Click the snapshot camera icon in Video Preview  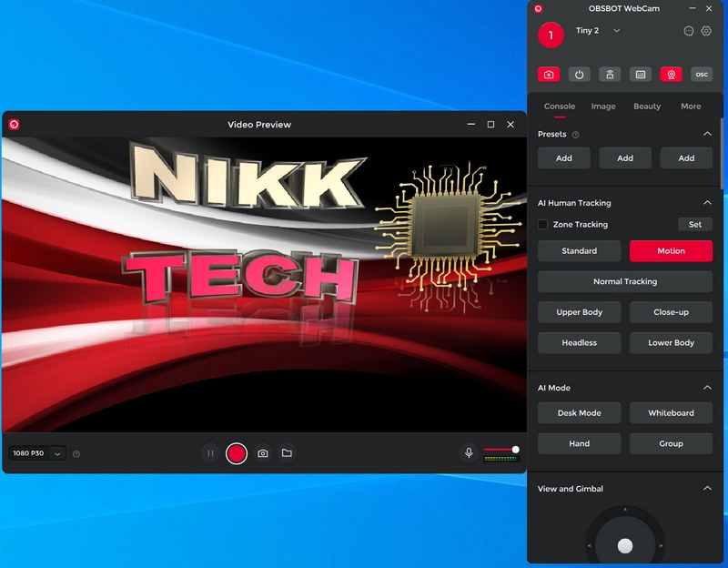[263, 453]
